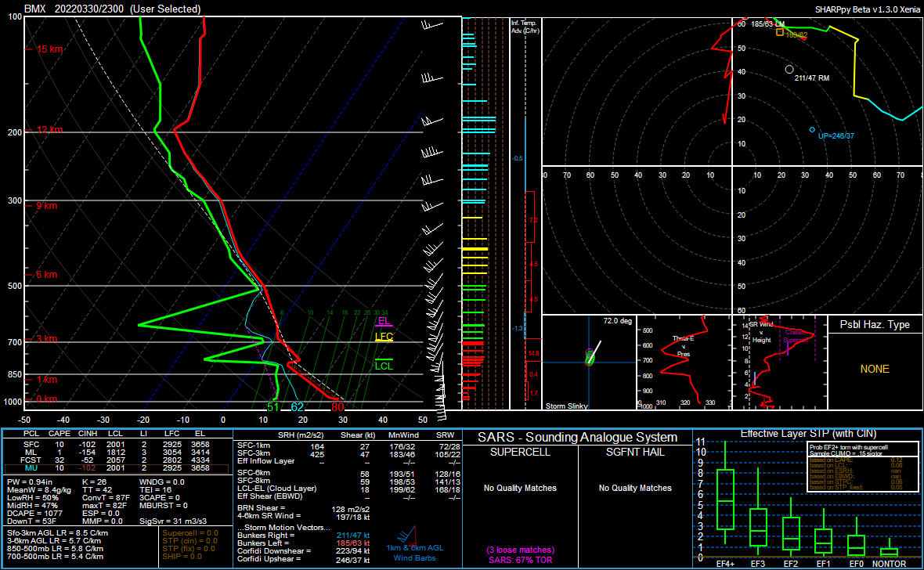The width and height of the screenshot is (924, 570).
Task: Click the PW = 0.94in entry
Action: 30,482
